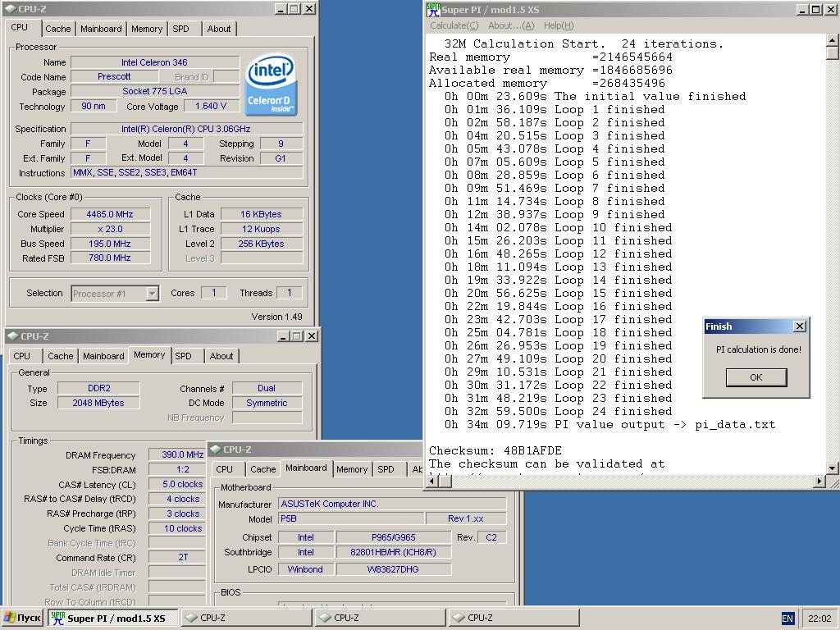Image resolution: width=840 pixels, height=630 pixels.
Task: Click the EN language indicator in tray
Action: tap(787, 619)
